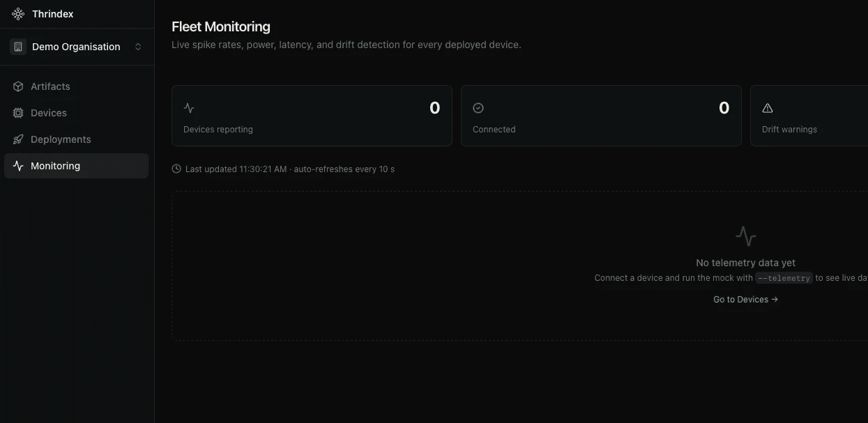Click the Devices reporting card
The width and height of the screenshot is (868, 423).
coord(312,116)
